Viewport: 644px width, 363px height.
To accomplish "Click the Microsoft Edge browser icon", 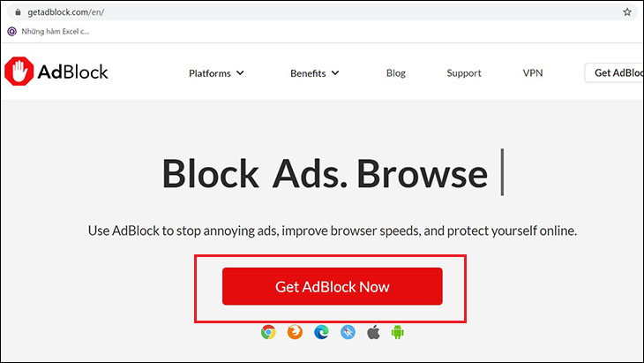I will click(x=321, y=332).
